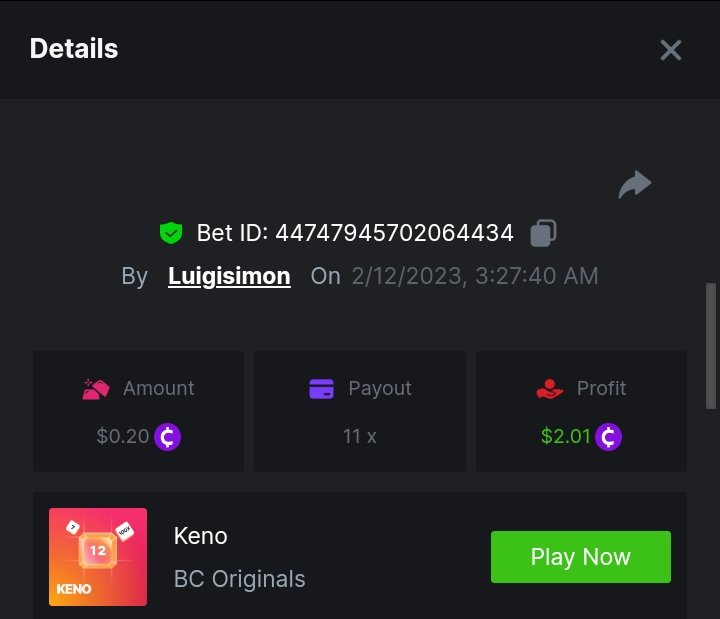Click the green verified shield icon
Screen dimensions: 720x619
[x=171, y=233]
